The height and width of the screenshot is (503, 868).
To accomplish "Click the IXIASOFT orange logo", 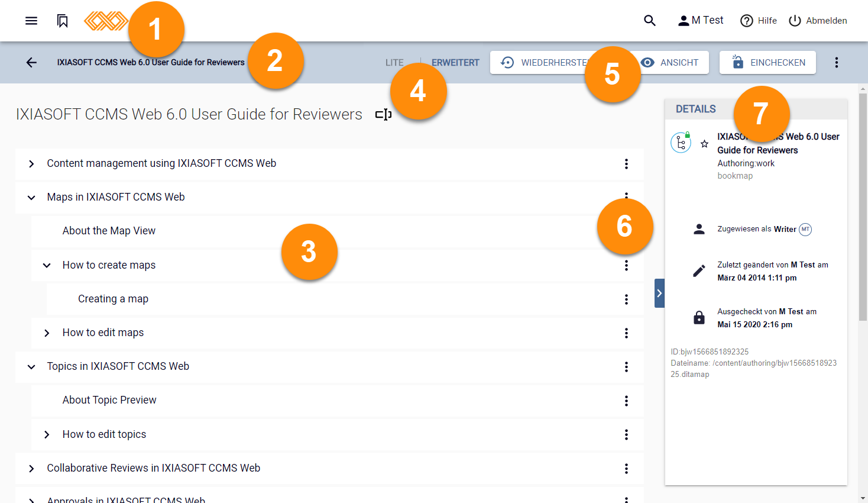I will (x=106, y=21).
